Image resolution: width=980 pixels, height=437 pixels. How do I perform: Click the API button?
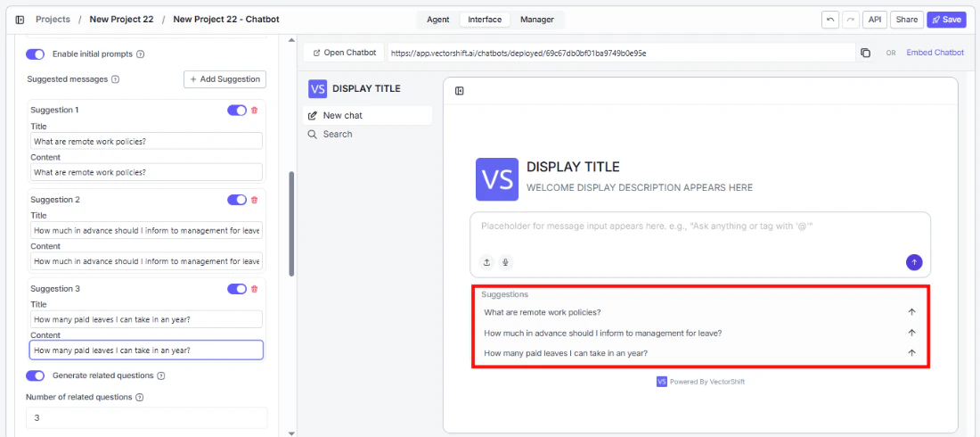875,20
